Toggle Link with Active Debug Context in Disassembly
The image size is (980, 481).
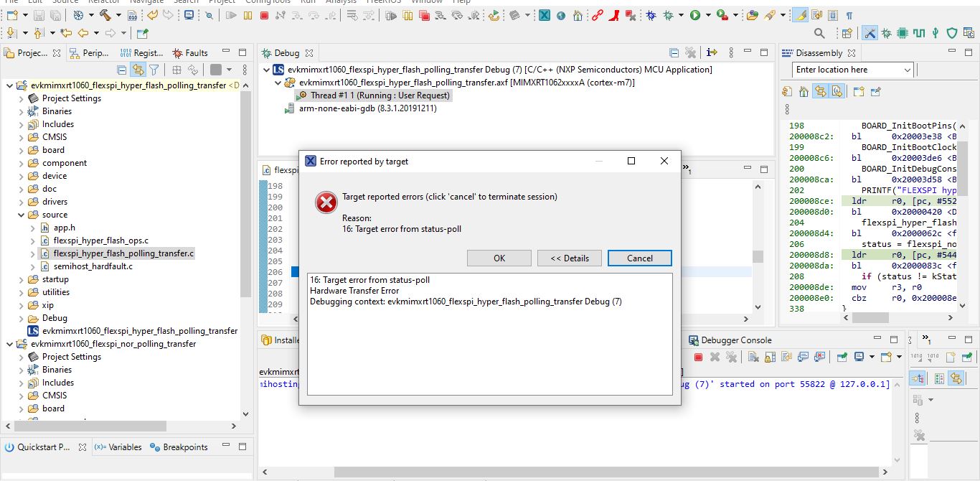tap(819, 91)
